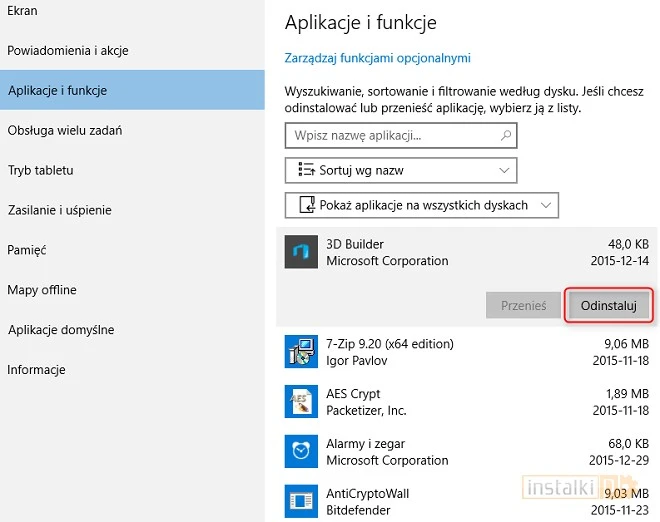Click the 7-Zip app icon
The height and width of the screenshot is (522, 660).
[x=300, y=352]
